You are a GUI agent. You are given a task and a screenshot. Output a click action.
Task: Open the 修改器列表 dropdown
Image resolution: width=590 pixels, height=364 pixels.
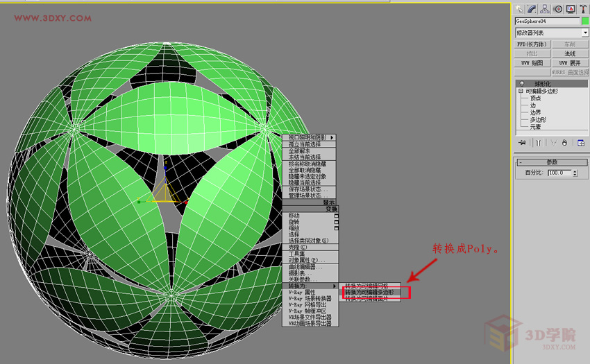pos(552,33)
